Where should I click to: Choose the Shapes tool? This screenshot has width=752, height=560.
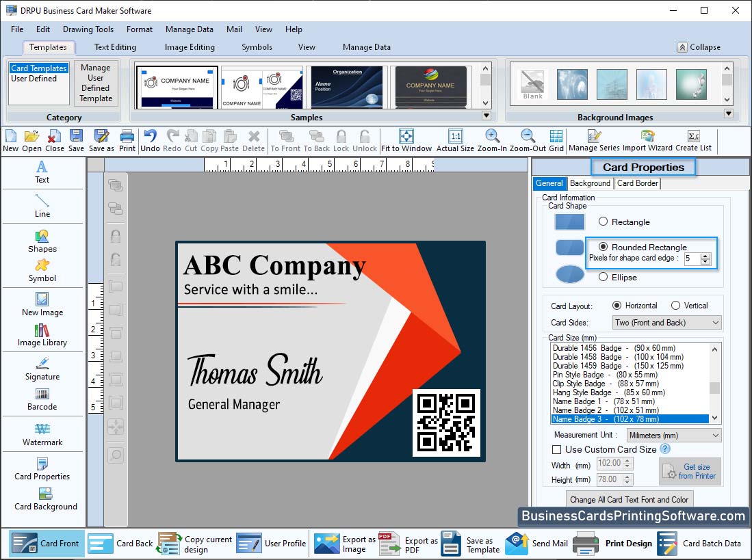pyautogui.click(x=42, y=241)
